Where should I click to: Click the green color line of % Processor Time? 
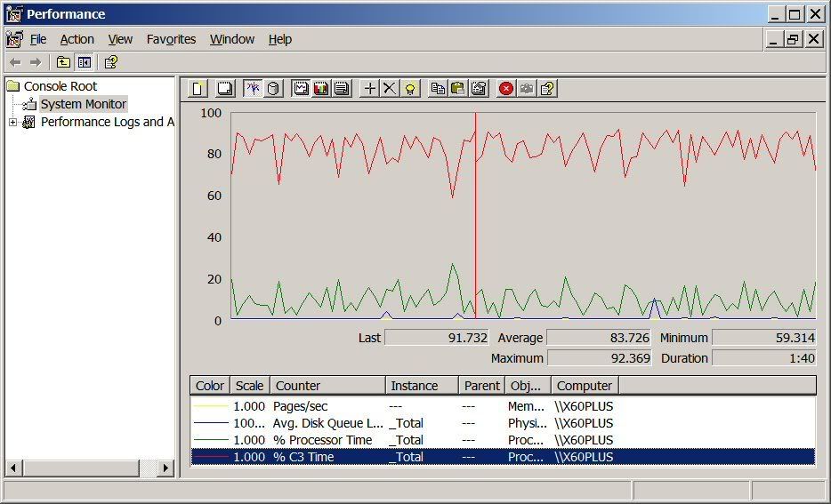[210, 440]
